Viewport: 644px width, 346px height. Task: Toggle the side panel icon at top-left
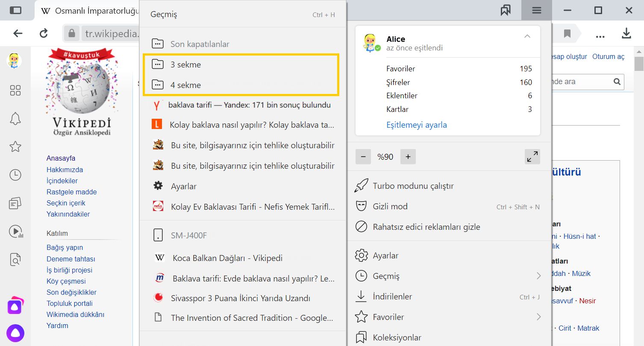pyautogui.click(x=15, y=10)
